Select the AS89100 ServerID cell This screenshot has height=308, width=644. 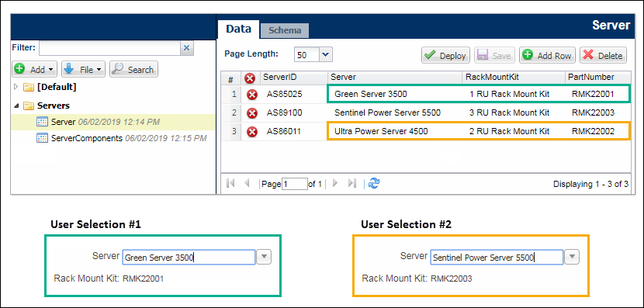click(284, 112)
